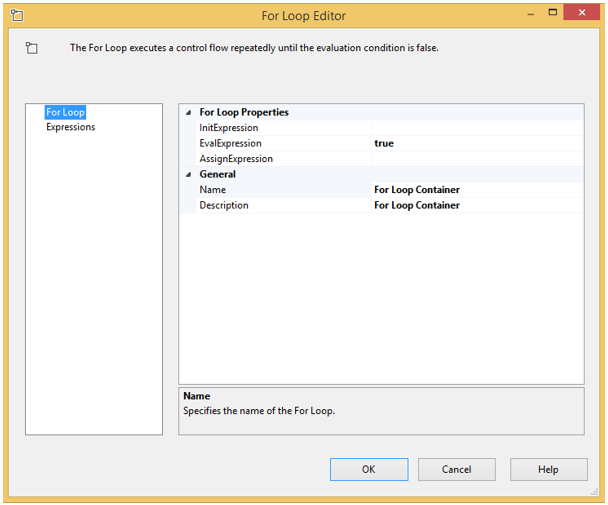608x505 pixels.
Task: Select the For Loop page
Action: coord(67,113)
